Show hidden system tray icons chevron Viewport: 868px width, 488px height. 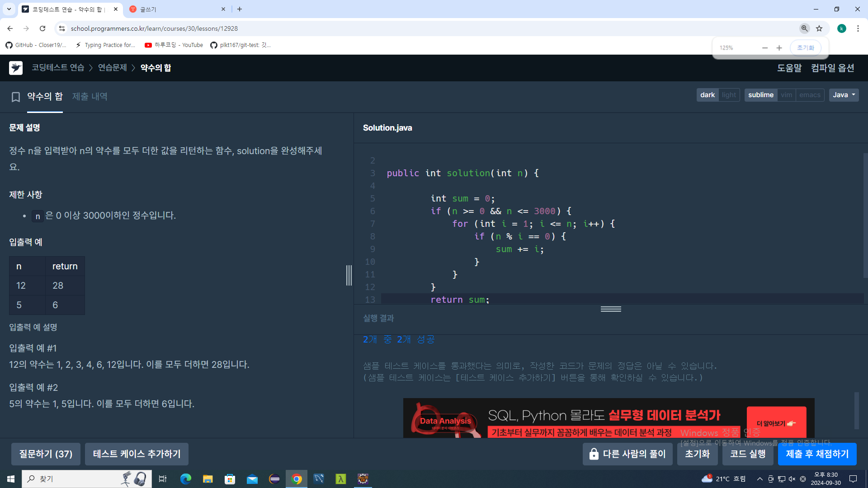click(x=759, y=479)
